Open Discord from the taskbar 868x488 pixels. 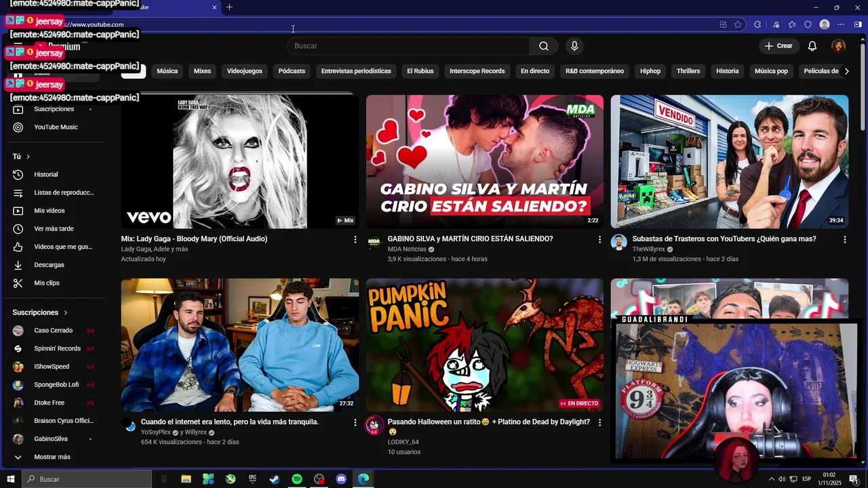coord(341,479)
